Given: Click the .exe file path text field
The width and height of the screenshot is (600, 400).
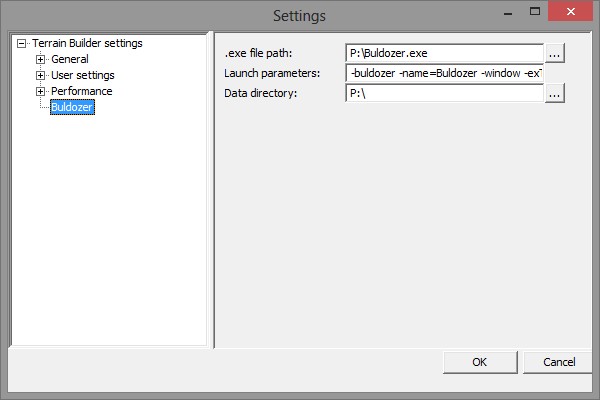Looking at the screenshot, I should 443,53.
